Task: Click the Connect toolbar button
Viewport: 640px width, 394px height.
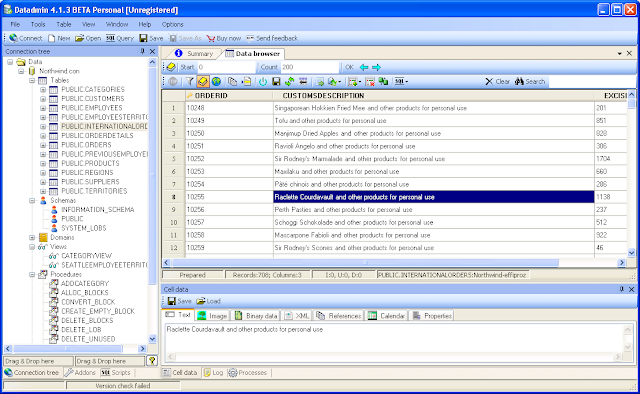Action: (x=26, y=38)
